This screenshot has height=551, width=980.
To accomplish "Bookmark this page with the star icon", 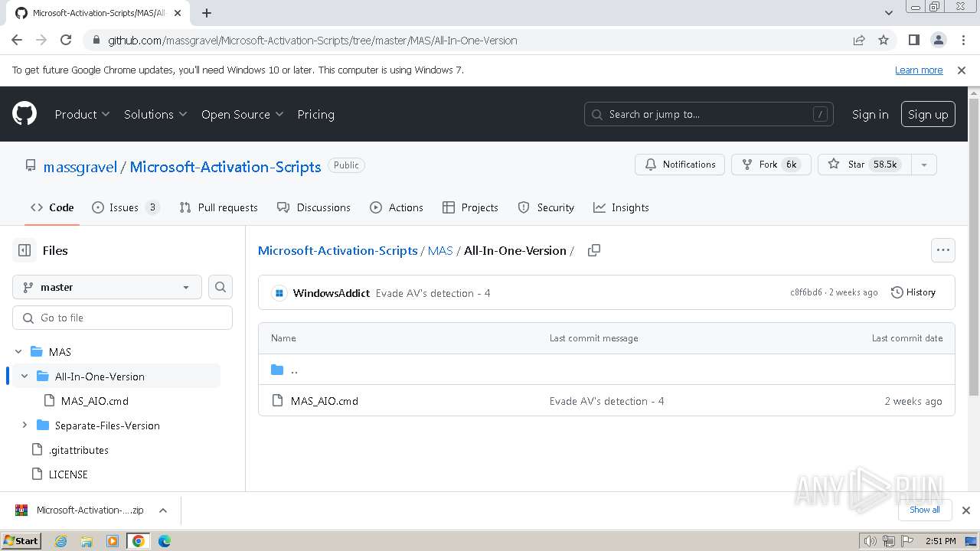I will pos(884,40).
